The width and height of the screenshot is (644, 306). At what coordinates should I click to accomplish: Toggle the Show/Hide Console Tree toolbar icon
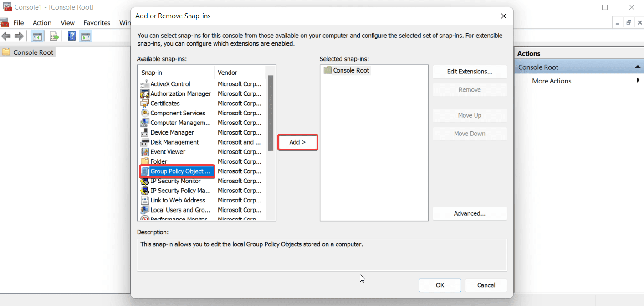[37, 36]
